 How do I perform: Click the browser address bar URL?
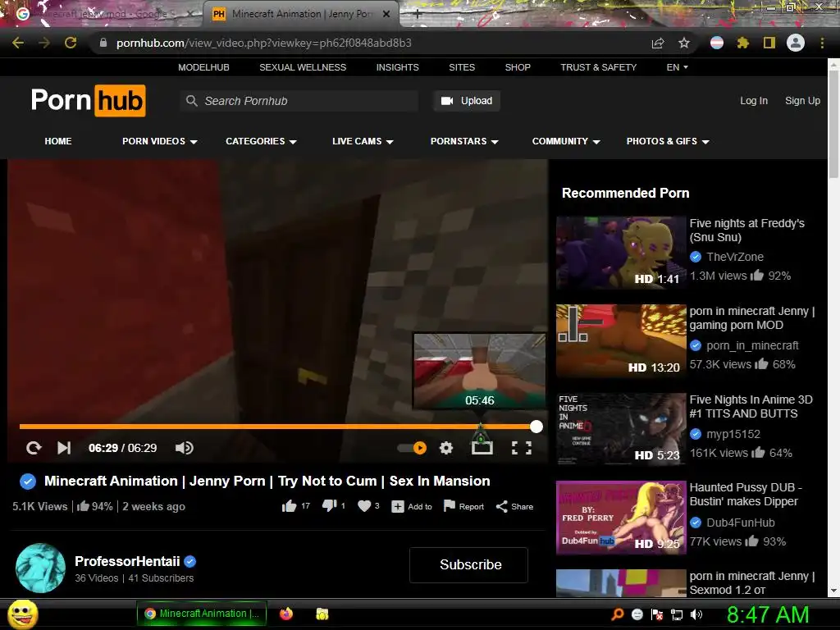pos(264,43)
